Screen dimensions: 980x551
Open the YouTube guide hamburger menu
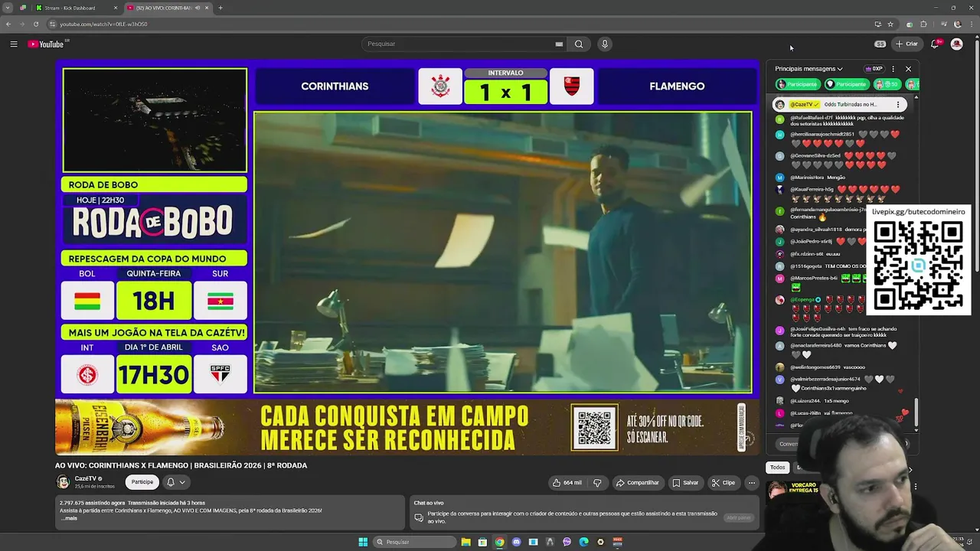13,44
